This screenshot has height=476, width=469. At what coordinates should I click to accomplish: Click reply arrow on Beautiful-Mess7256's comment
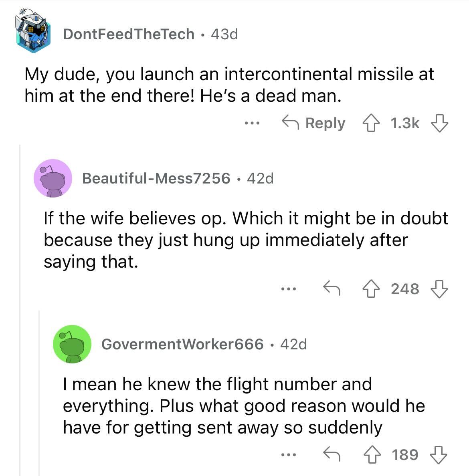pos(332,288)
